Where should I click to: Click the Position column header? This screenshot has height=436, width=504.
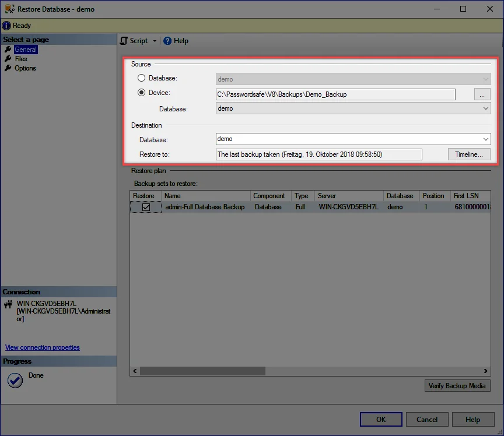click(x=435, y=196)
